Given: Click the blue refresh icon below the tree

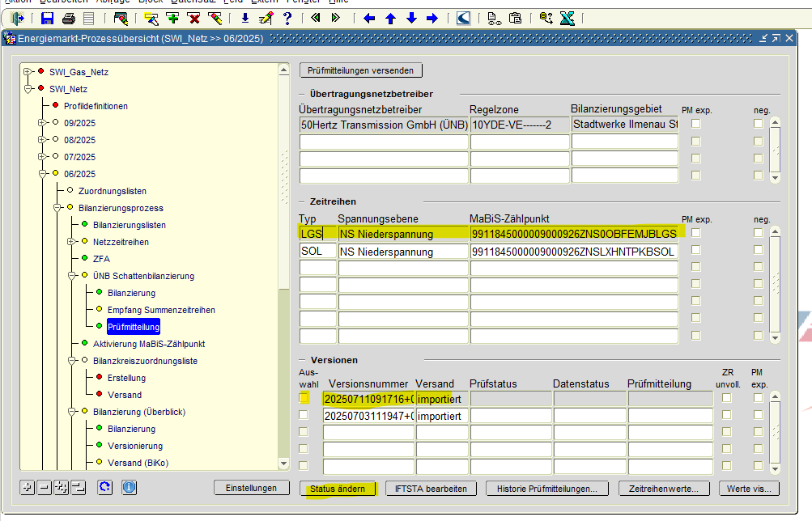Looking at the screenshot, I should click(x=104, y=487).
